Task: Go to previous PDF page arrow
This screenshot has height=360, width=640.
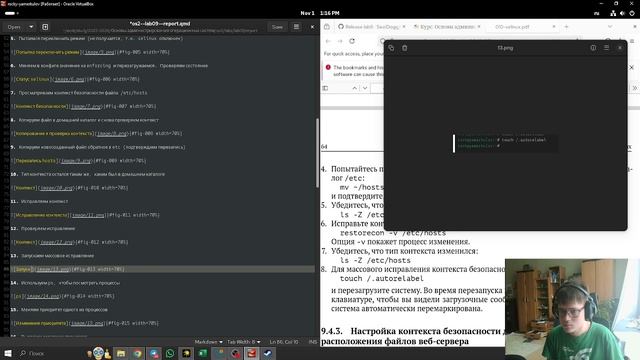Action: pyautogui.click(x=354, y=88)
